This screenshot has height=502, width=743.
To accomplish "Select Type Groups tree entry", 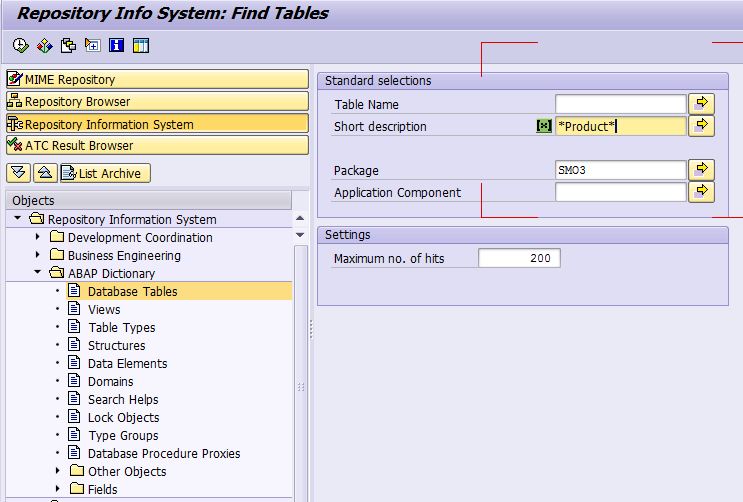I will 123,435.
